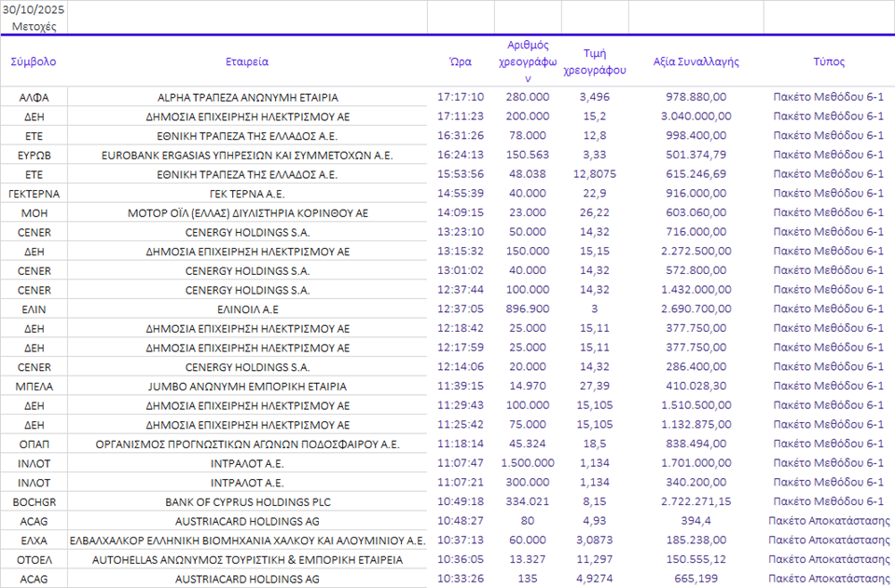Click the value 665,199

695,579
